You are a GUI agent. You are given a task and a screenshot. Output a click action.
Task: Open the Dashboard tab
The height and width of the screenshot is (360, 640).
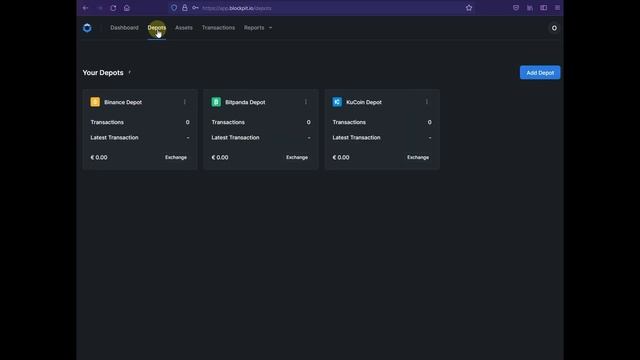(x=124, y=28)
